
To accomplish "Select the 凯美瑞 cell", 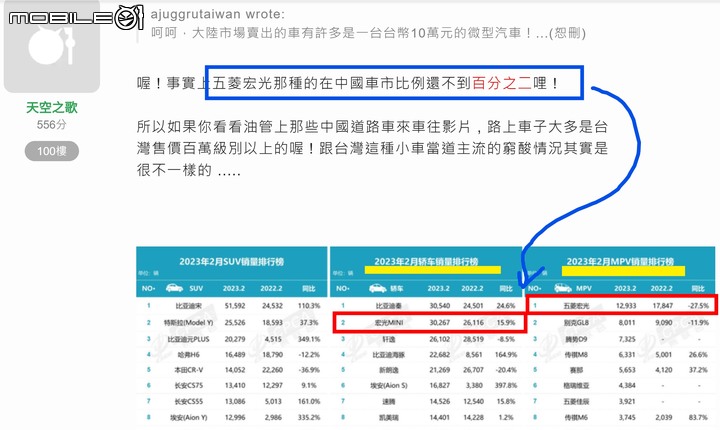I will [388, 418].
